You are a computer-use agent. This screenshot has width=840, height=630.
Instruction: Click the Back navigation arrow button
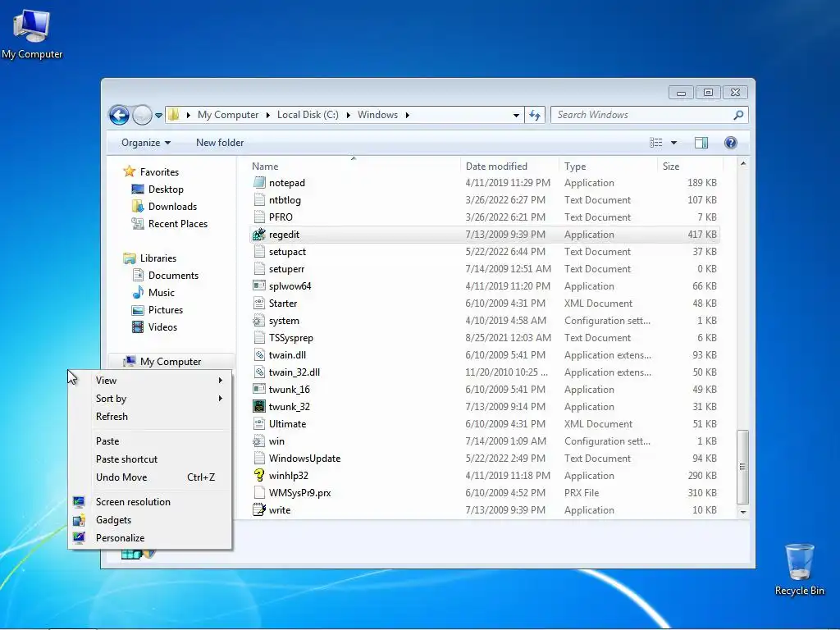(x=119, y=115)
